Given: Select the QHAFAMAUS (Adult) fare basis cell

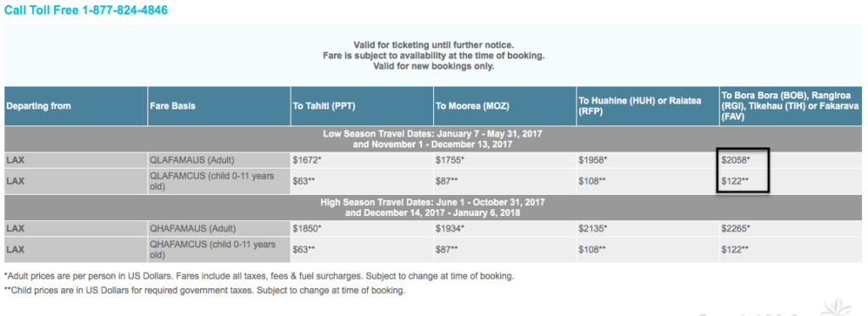Looking at the screenshot, I should [x=219, y=229].
